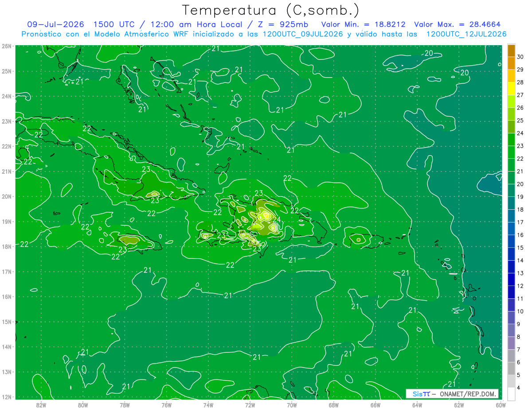The width and height of the screenshot is (532, 411).
Task: Click the teal colorbar swatch between 18 and 19
Action: pos(511,204)
